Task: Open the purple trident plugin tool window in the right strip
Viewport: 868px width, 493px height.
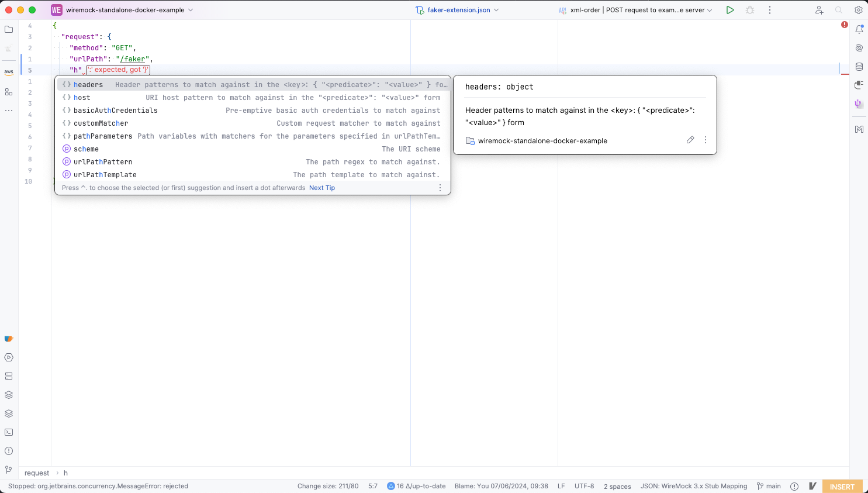Action: pos(859,104)
